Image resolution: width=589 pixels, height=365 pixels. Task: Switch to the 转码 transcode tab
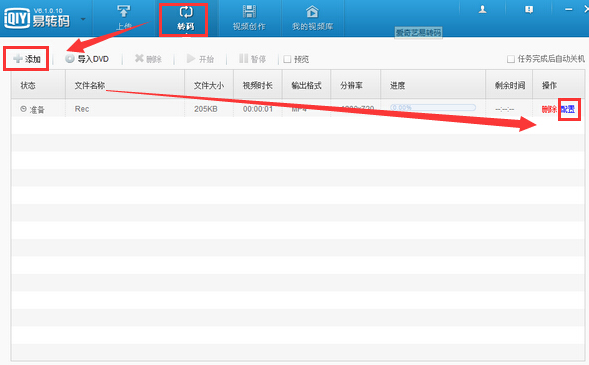pos(186,18)
